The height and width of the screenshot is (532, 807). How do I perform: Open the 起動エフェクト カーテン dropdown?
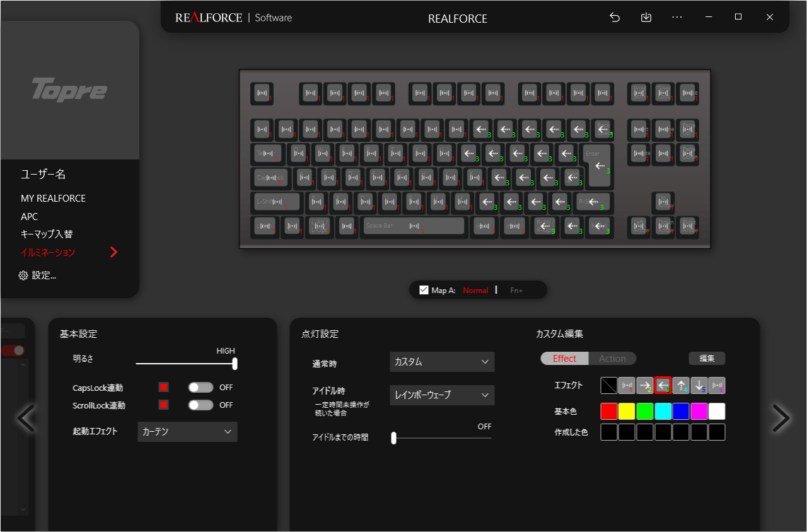187,432
